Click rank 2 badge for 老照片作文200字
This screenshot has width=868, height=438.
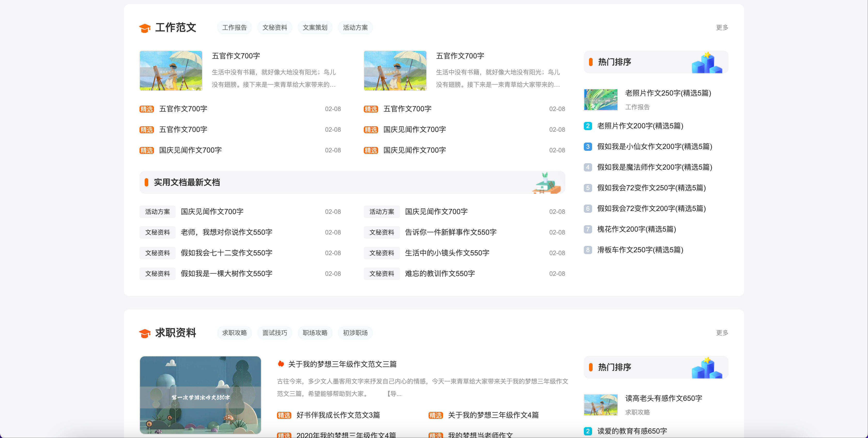click(588, 126)
